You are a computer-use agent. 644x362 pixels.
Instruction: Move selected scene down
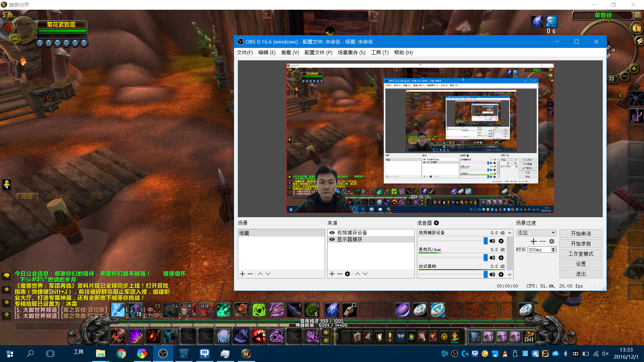point(268,274)
